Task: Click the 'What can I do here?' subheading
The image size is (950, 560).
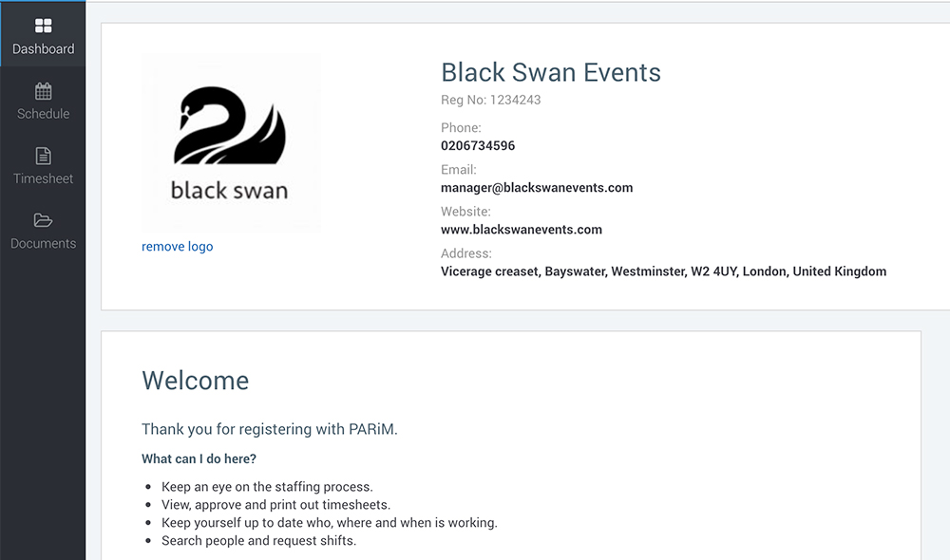Action: [x=199, y=459]
